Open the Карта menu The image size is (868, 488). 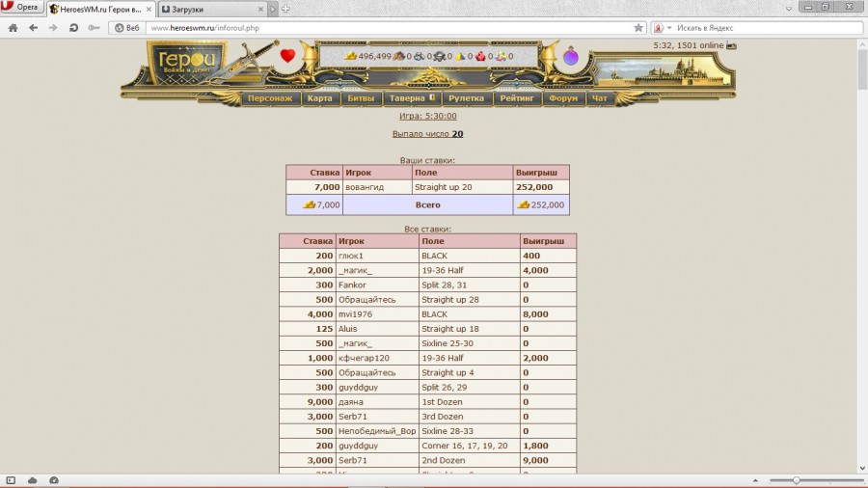point(320,98)
